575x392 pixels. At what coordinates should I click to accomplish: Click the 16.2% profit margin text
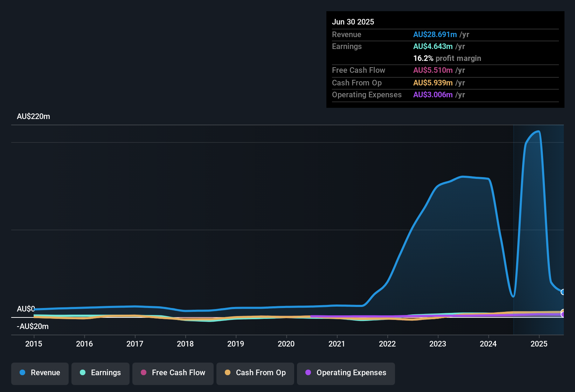[x=447, y=58]
